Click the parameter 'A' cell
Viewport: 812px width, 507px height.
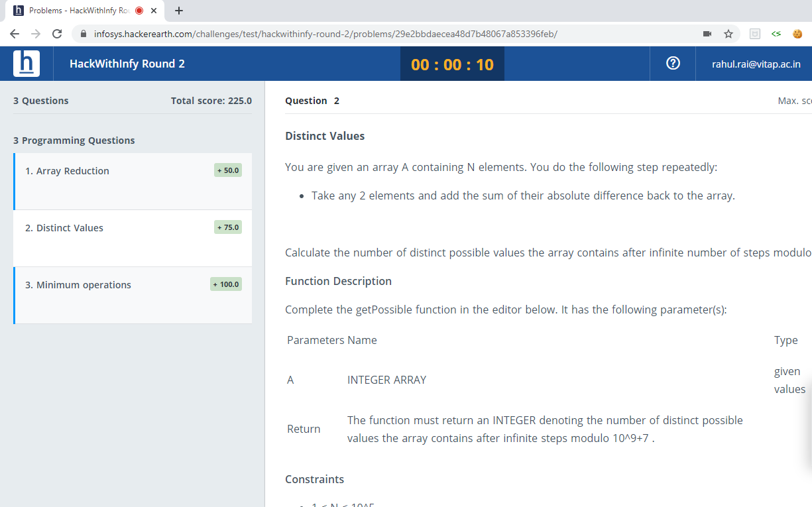290,380
